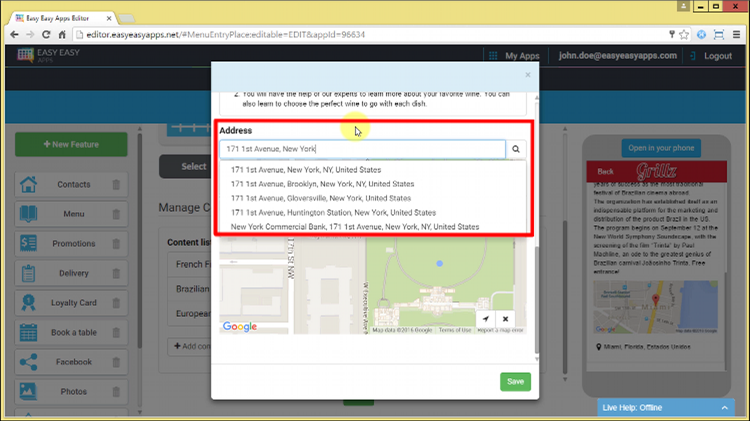Click the Book a table calendar icon
The width and height of the screenshot is (750, 421).
pos(28,332)
